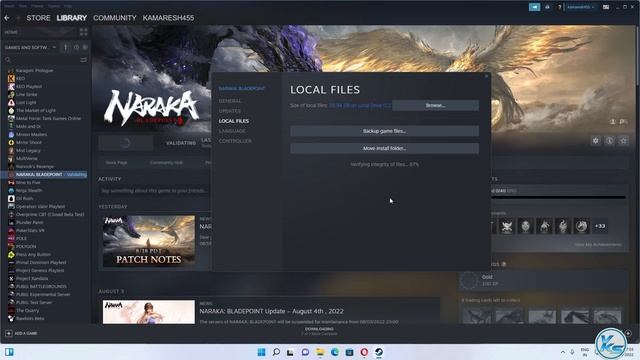This screenshot has height=360, width=640.
Task: Select Oil Rush game icon
Action: [11, 198]
